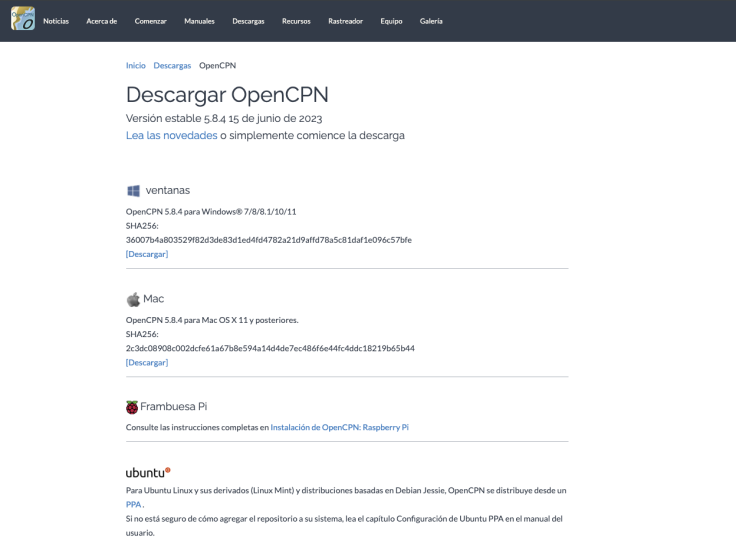Click the 'Descargar OpenCPN' heading

(x=227, y=95)
